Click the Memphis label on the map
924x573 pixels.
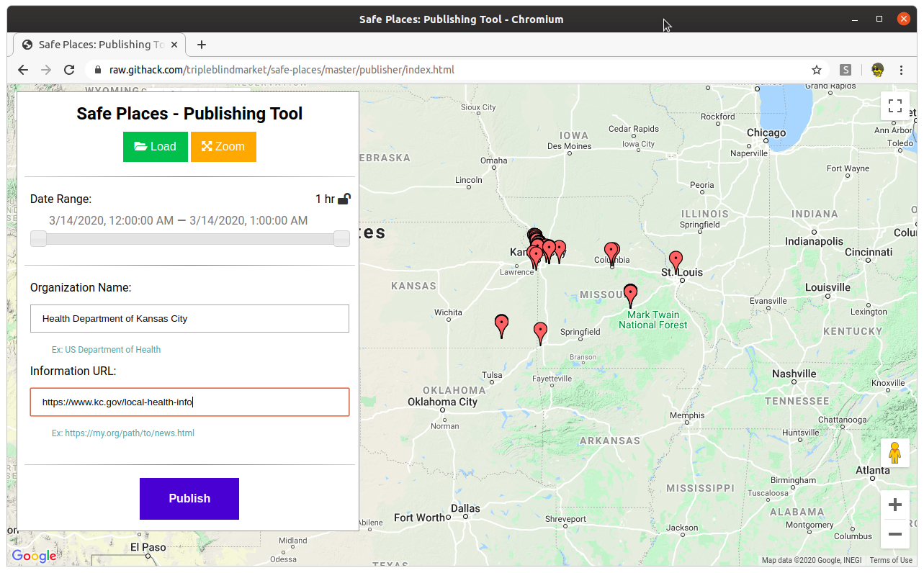[x=687, y=415]
